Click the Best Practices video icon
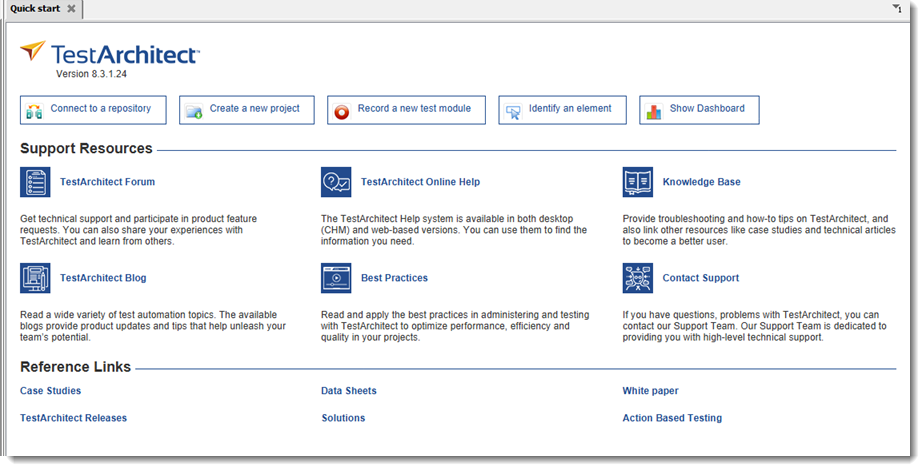 point(336,278)
